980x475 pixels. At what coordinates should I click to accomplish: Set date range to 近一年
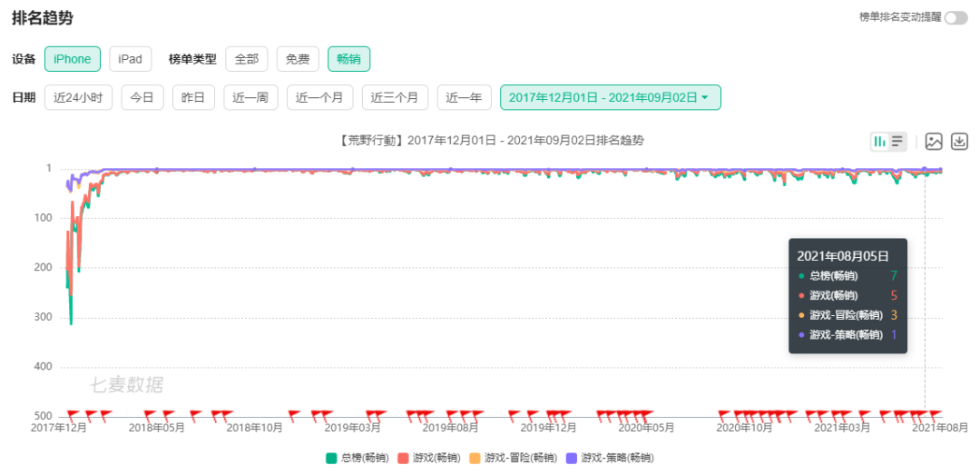(x=465, y=97)
